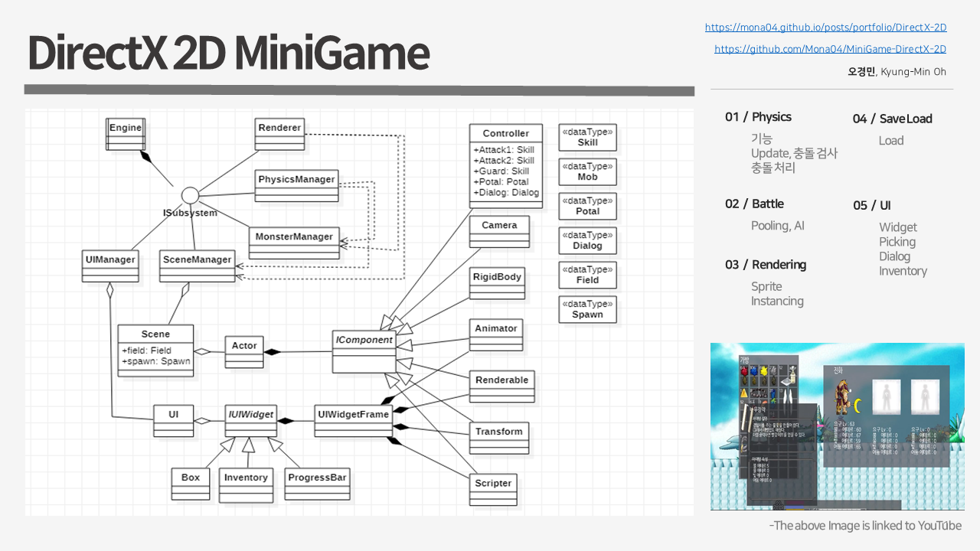This screenshot has width=980, height=551.
Task: Select the Scripter class box
Action: (493, 490)
